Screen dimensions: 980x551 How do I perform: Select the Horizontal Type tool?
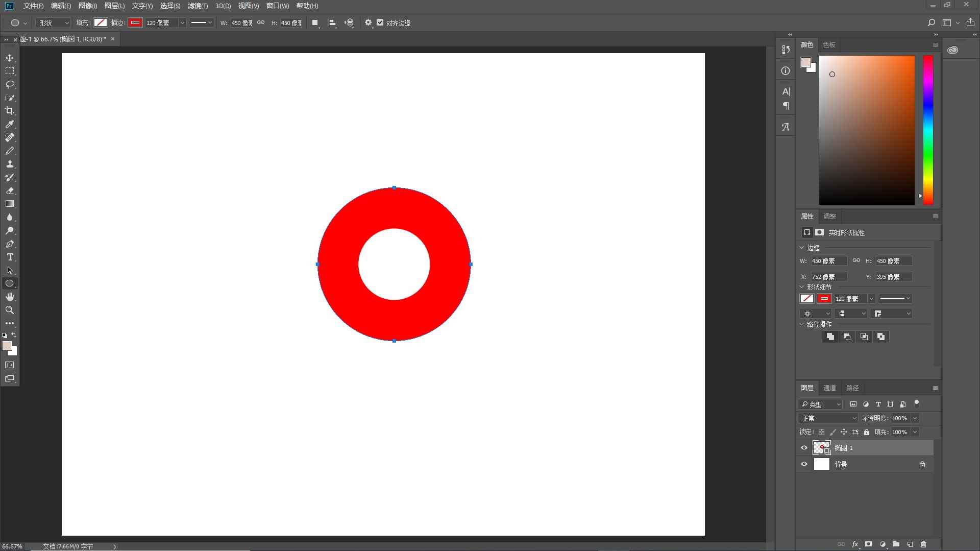coord(10,257)
